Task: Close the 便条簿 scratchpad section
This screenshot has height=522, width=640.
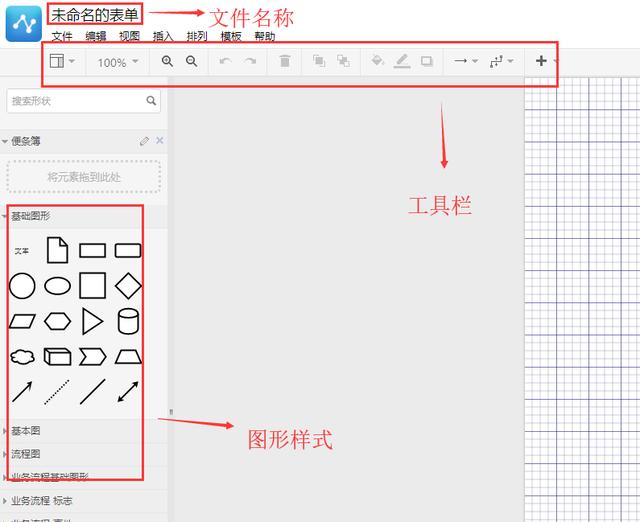Action: click(160, 140)
